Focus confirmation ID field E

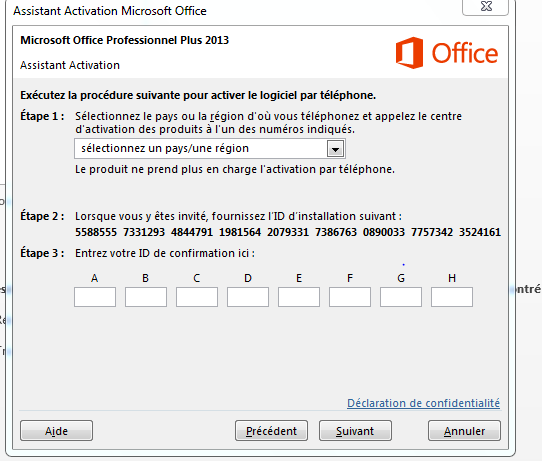point(299,297)
